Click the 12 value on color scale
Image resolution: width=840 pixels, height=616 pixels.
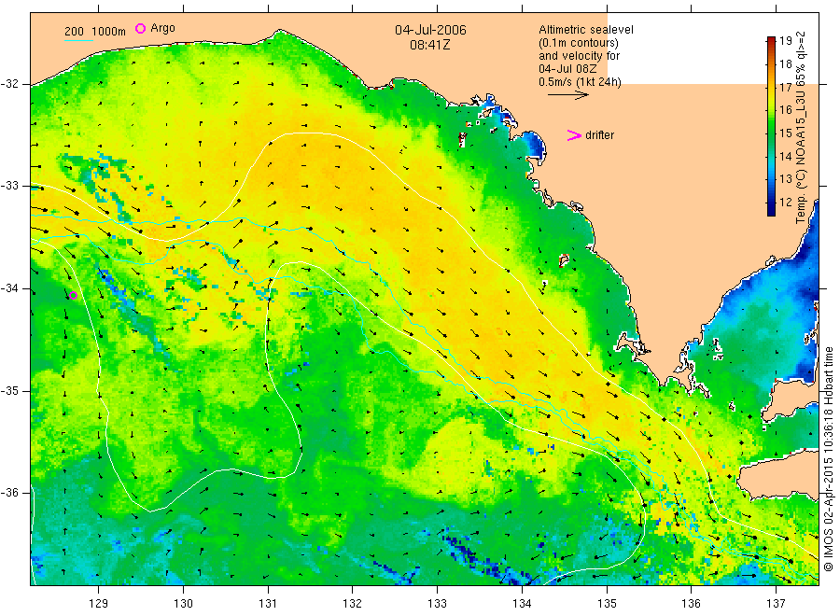click(x=785, y=203)
